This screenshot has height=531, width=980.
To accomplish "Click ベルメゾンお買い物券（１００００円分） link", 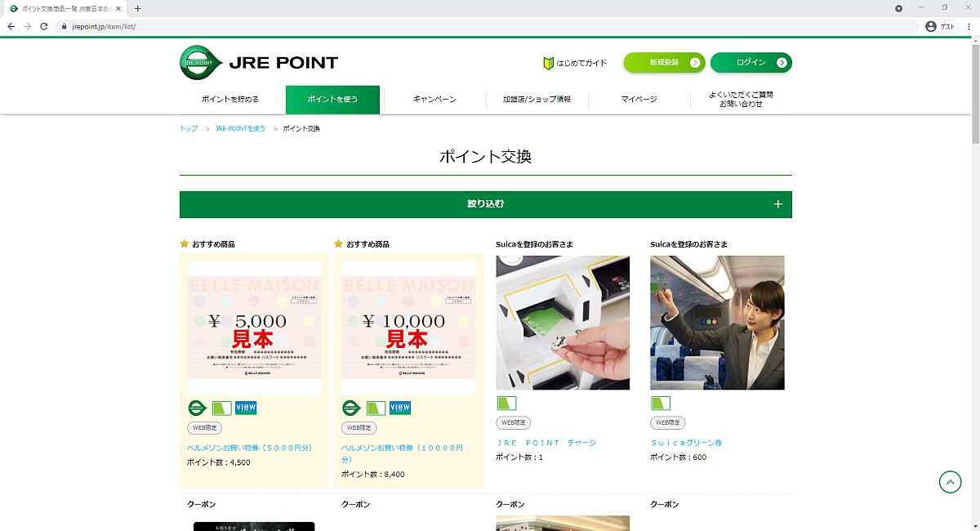I will click(x=403, y=453).
